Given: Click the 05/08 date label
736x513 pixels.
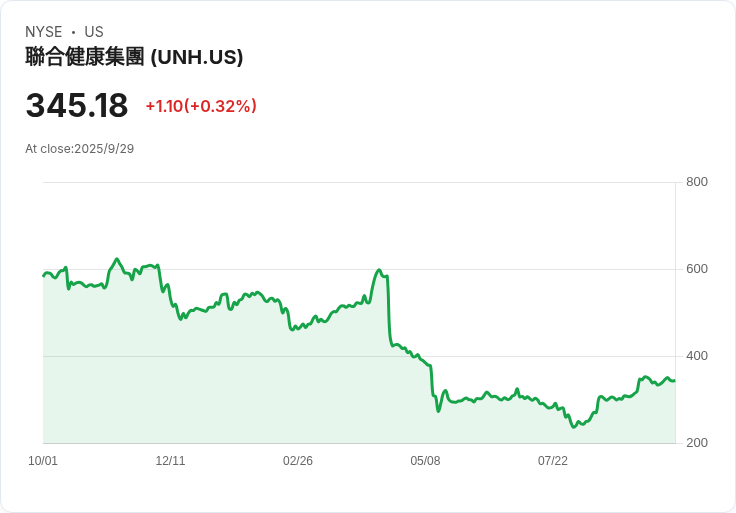Looking at the screenshot, I should coord(425,461).
